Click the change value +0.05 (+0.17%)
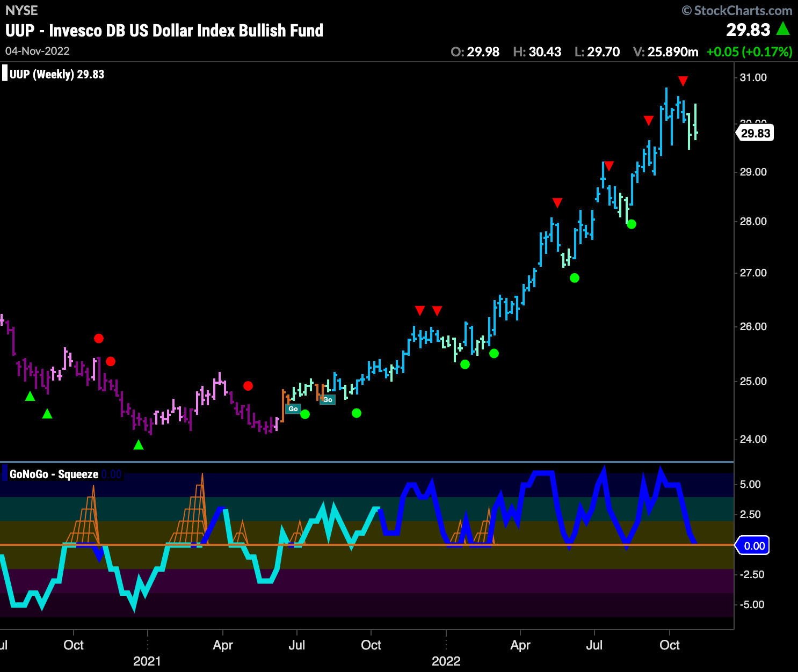 pyautogui.click(x=750, y=52)
